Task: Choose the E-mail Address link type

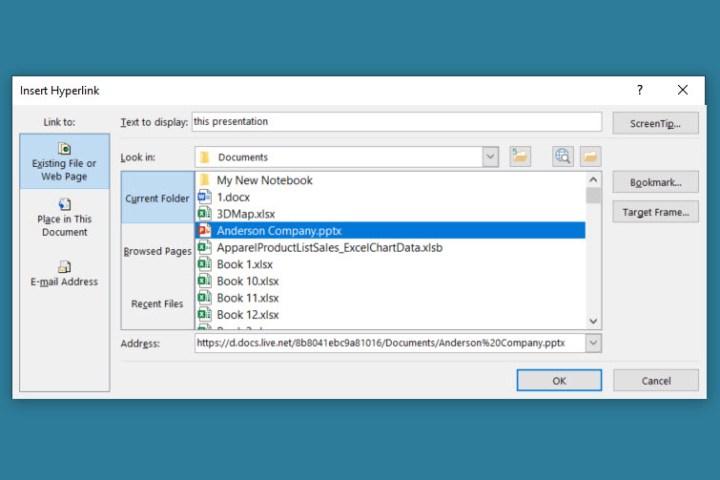Action: coord(64,273)
